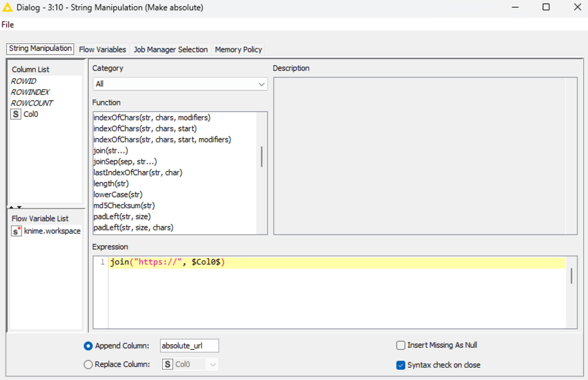Select ROWID in the Column List

[23, 81]
